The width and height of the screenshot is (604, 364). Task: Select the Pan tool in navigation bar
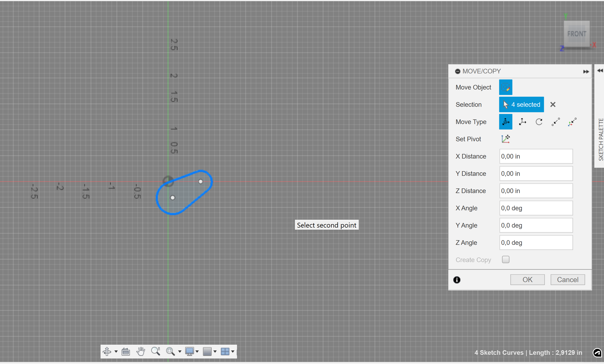point(140,352)
